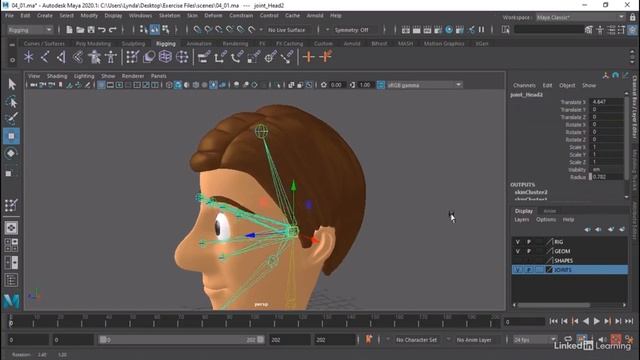Activate the Move tool in toolbox
The width and height of the screenshot is (640, 360).
11,136
